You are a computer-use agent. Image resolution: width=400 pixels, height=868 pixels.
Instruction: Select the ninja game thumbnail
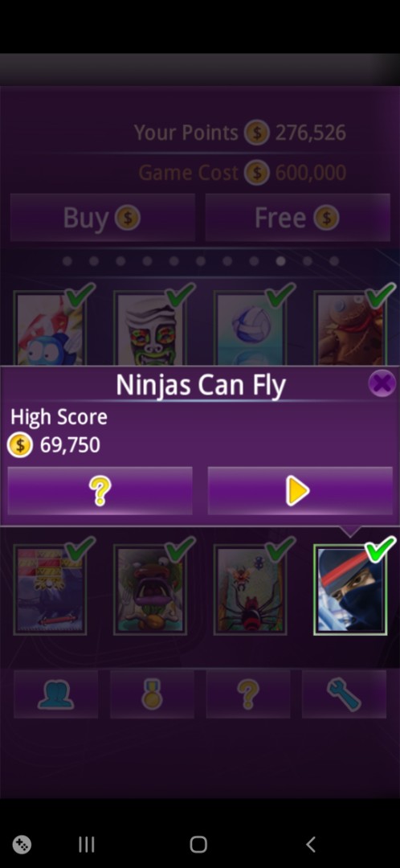350,590
